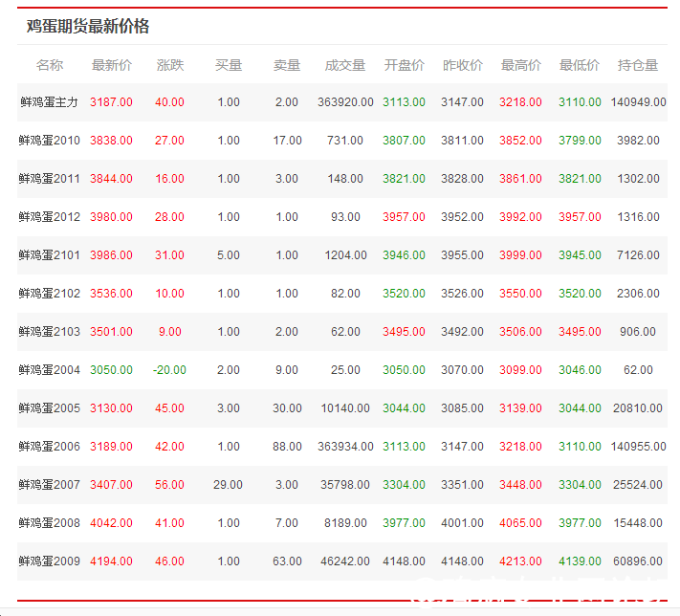
Task: Open the 鲜鸡蛋2009 contract name
Action: (50, 561)
